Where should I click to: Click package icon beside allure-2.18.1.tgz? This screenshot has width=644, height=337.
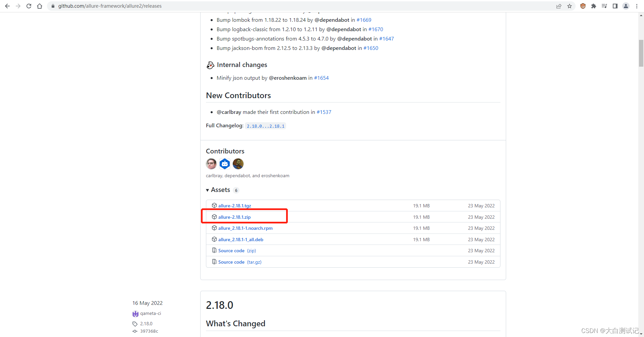pyautogui.click(x=214, y=205)
